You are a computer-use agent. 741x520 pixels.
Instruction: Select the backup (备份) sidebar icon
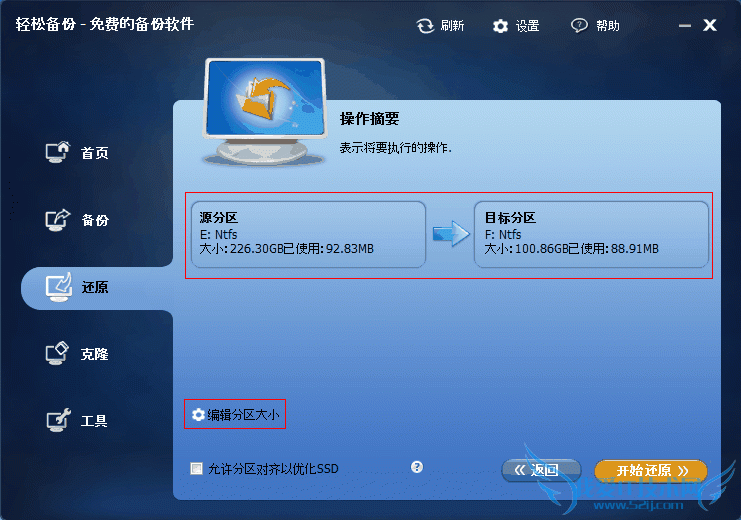58,219
